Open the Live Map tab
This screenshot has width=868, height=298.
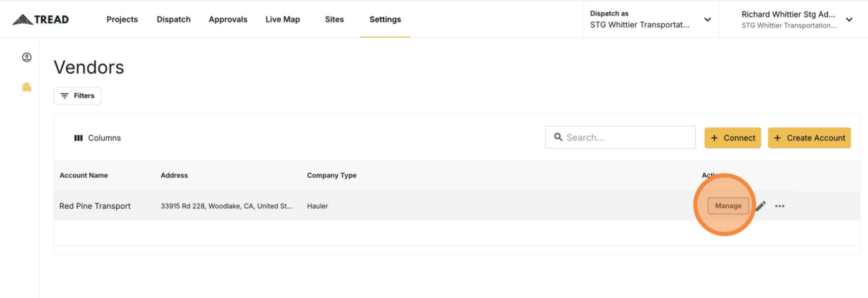point(282,19)
